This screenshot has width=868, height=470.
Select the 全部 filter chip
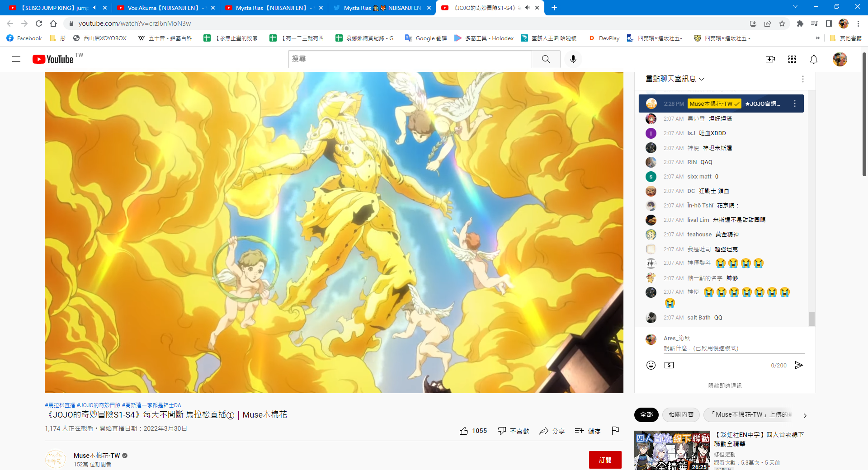click(646, 414)
